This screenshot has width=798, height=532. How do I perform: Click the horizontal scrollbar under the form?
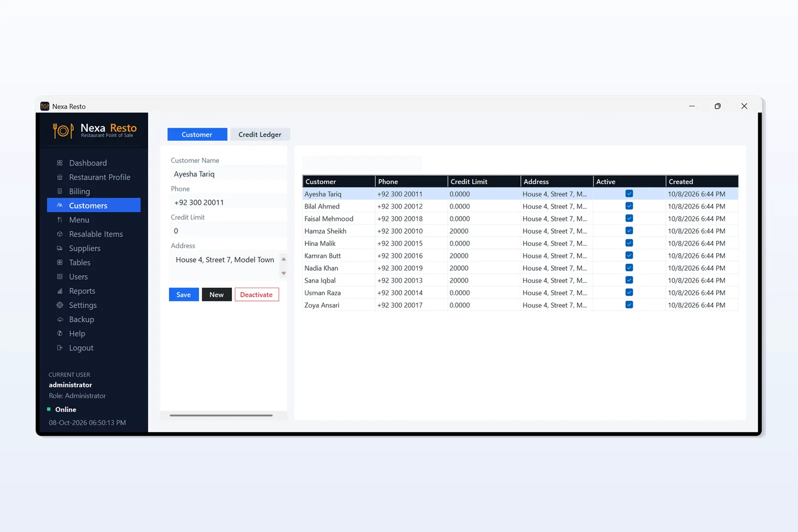(x=221, y=415)
